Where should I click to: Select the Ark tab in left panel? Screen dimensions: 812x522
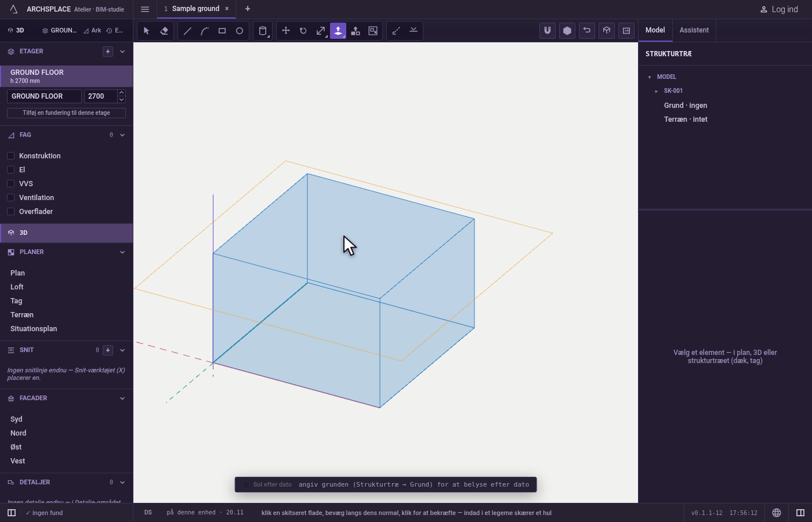(92, 31)
